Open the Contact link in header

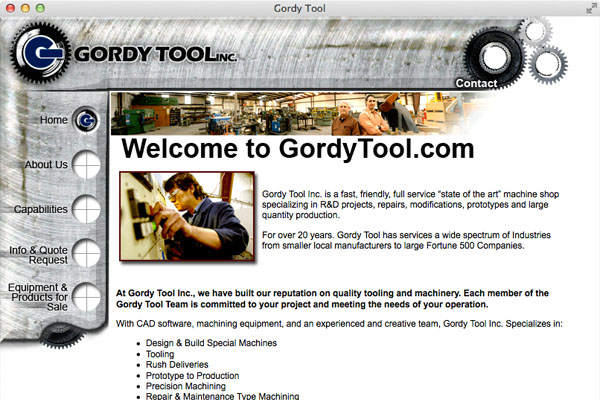pyautogui.click(x=476, y=83)
